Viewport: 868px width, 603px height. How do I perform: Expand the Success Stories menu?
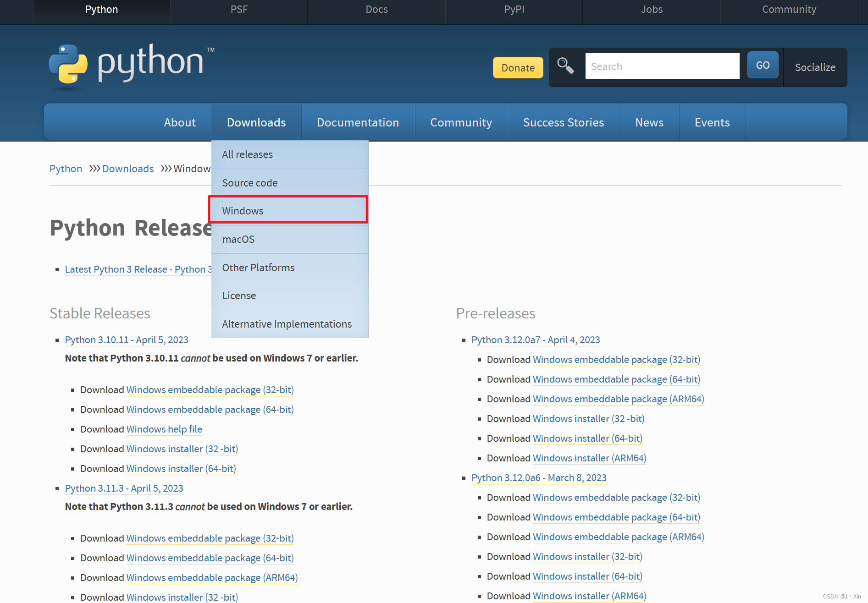pyautogui.click(x=564, y=122)
